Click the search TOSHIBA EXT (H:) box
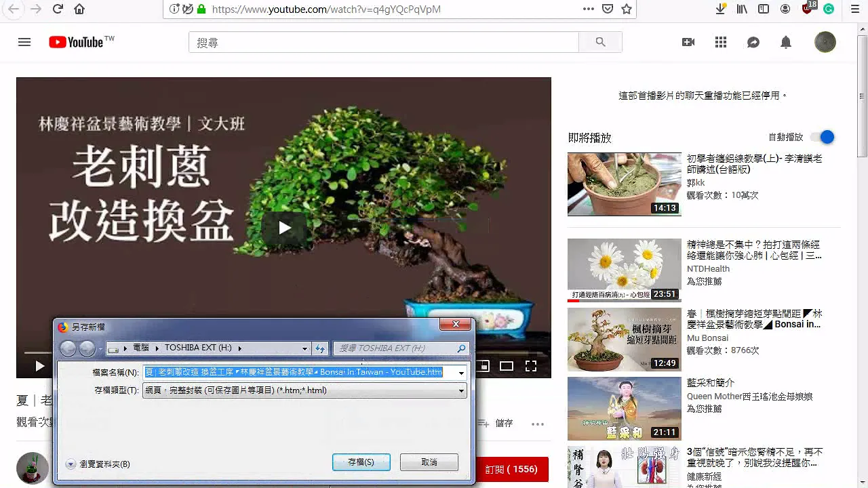The image size is (868, 488). [x=400, y=348]
